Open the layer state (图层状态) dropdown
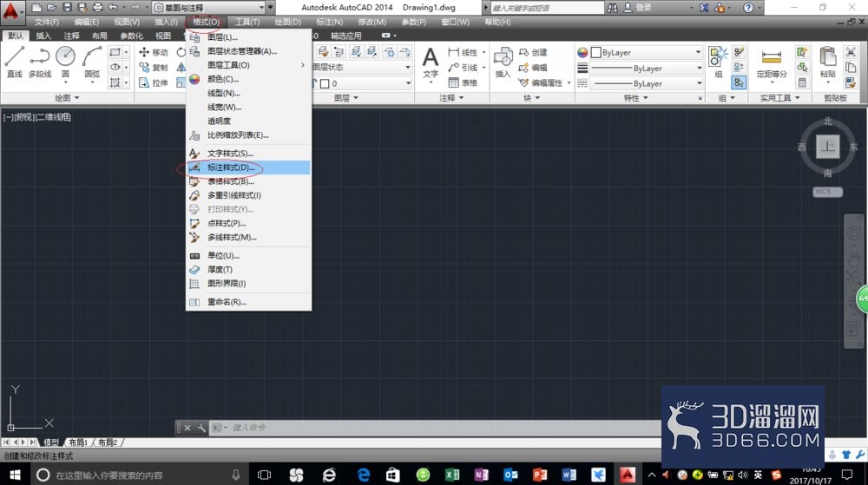Viewport: 868px width, 485px height. tap(363, 67)
